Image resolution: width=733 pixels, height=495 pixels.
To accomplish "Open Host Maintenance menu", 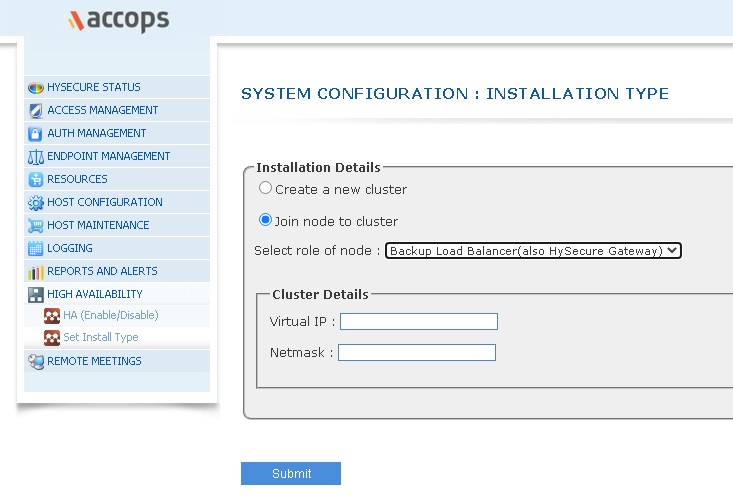I will (117, 225).
